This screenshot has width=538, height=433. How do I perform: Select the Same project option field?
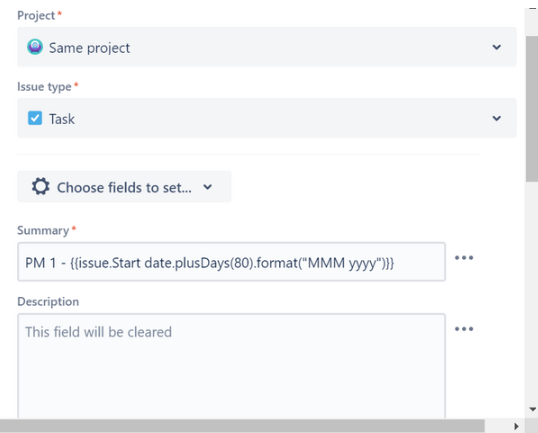tap(267, 47)
